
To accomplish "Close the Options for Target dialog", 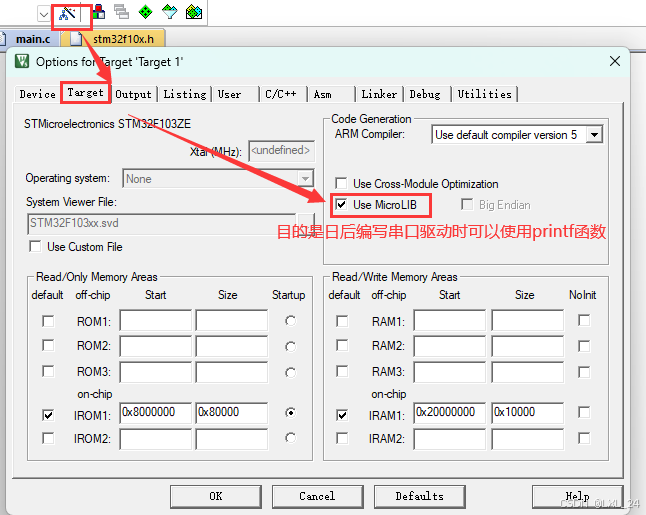I will coord(615,61).
